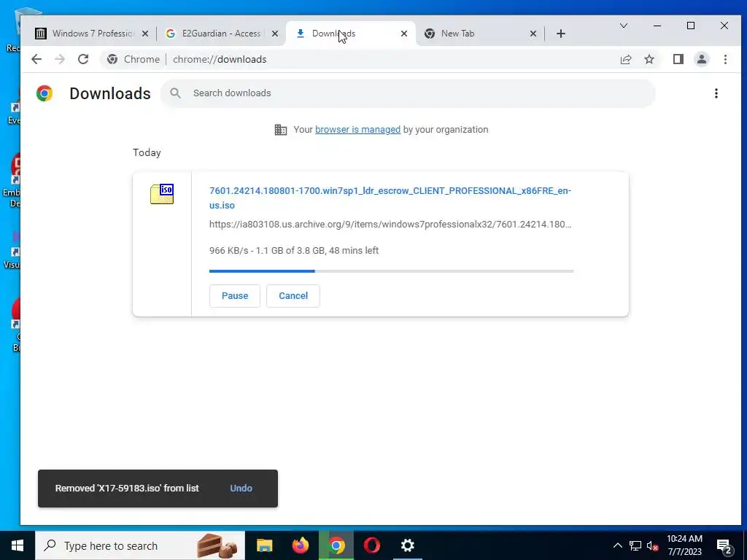Show hidden system tray icons

click(617, 545)
